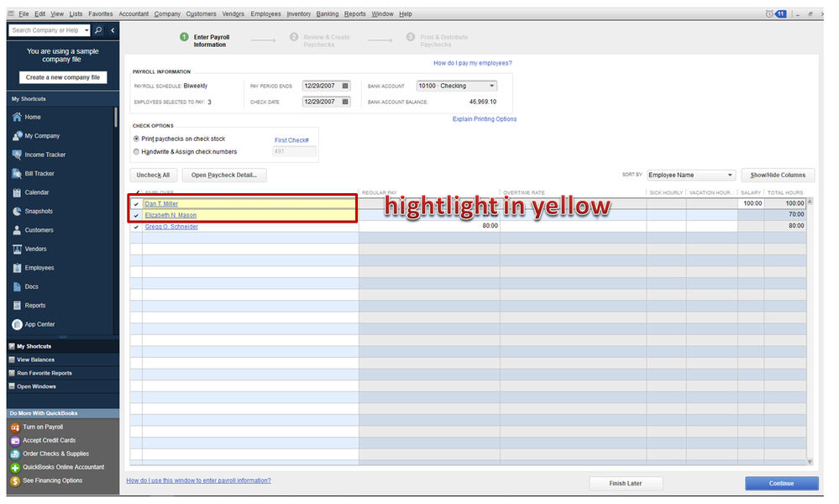The width and height of the screenshot is (839, 504).
Task: Click Open Paycheck Detail button
Action: [224, 175]
